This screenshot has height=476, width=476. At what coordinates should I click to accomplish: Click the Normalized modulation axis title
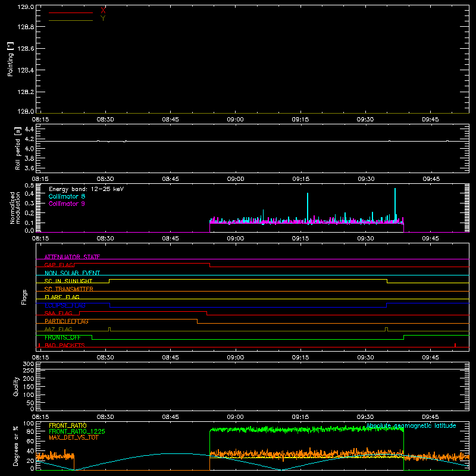[x=14, y=208]
